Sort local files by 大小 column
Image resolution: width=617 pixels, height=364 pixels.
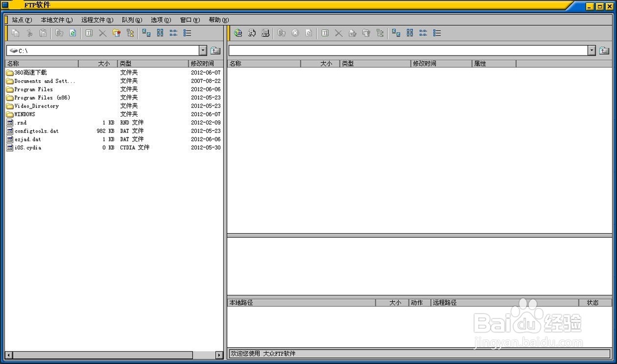98,64
